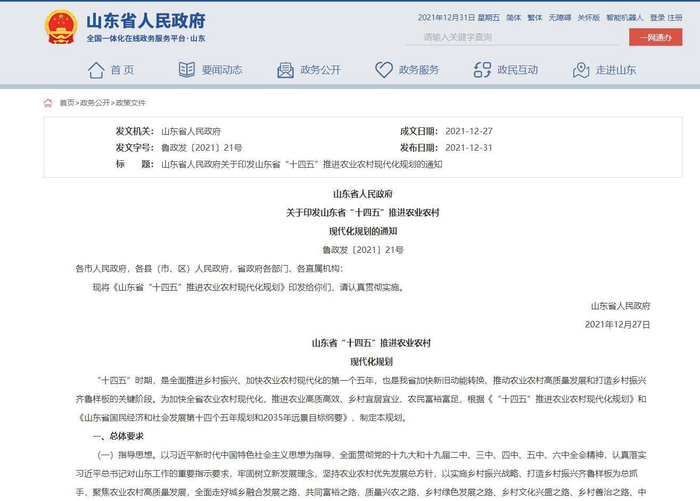Open the 政务服务 navigation item

pos(419,70)
